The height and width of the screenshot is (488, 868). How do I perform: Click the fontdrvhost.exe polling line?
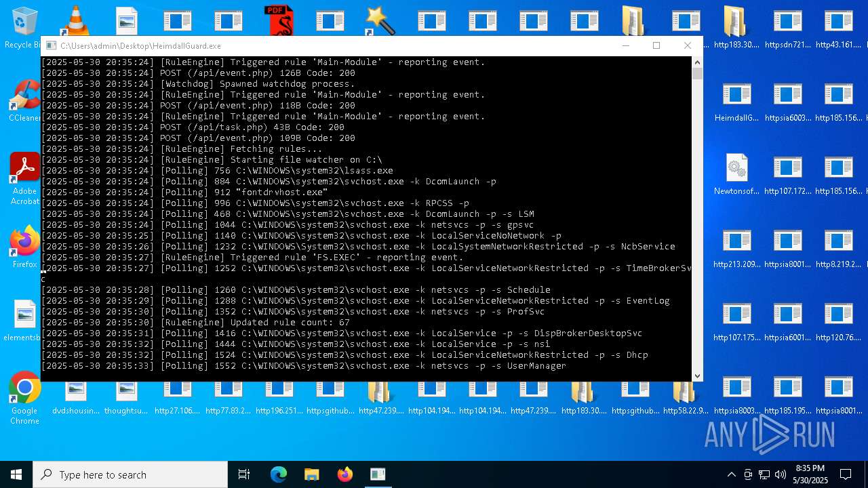pyautogui.click(x=184, y=192)
